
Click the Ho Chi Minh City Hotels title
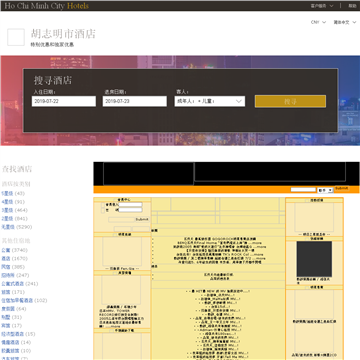(47, 6)
